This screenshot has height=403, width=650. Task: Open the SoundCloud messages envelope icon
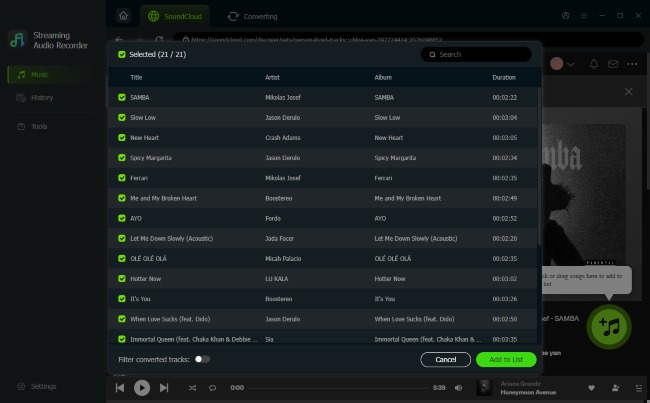click(613, 64)
